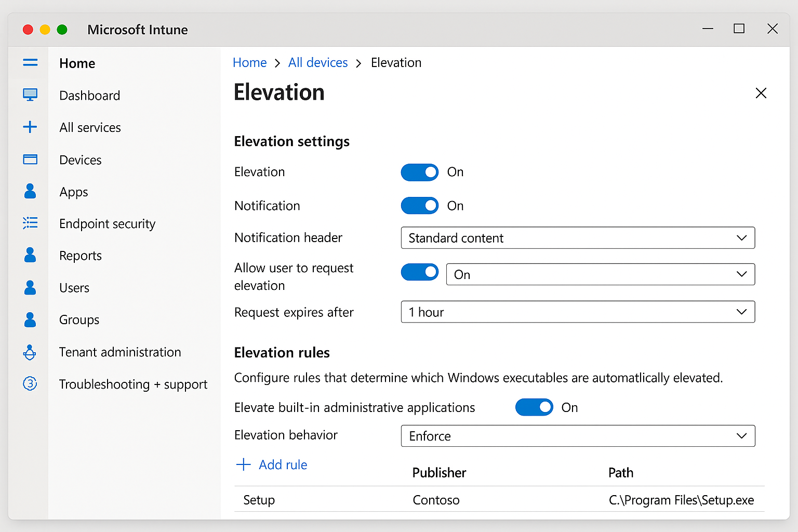Viewport: 798px width, 532px height.
Task: Select the Setup rule row
Action: tap(499, 500)
